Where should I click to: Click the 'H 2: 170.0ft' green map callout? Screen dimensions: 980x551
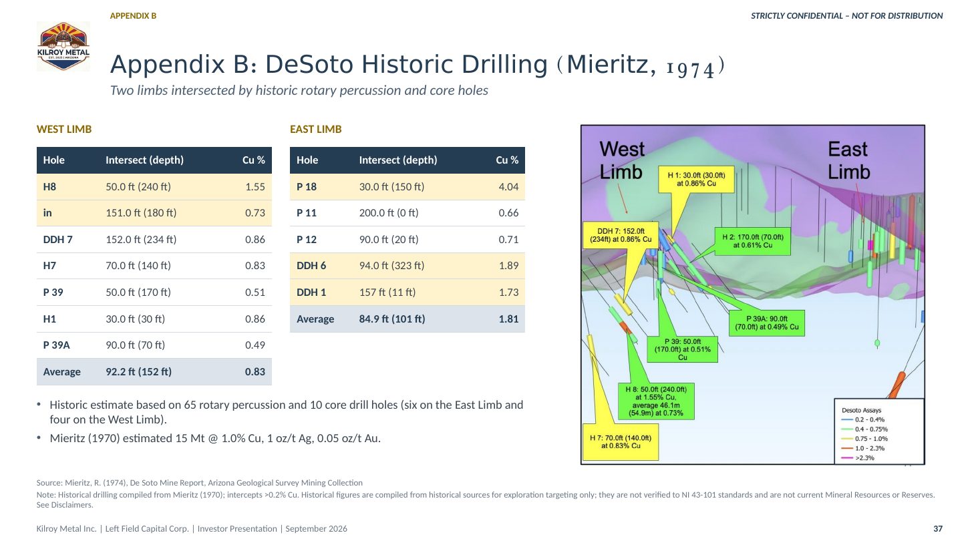[x=753, y=241]
